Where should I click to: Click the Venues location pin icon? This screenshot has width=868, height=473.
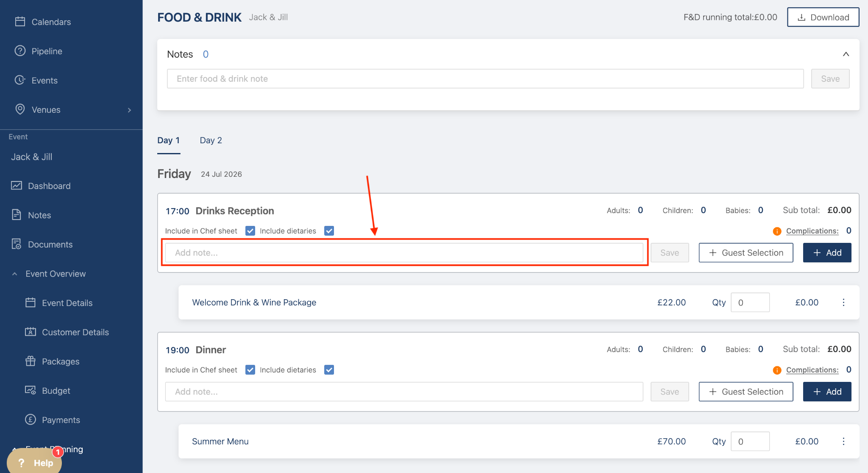[x=20, y=109]
